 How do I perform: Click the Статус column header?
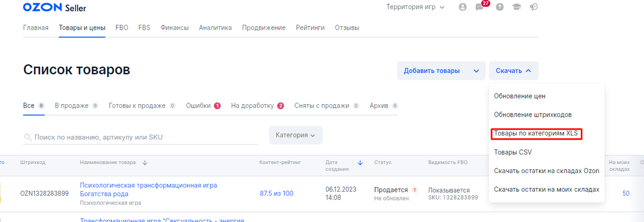pos(383,162)
